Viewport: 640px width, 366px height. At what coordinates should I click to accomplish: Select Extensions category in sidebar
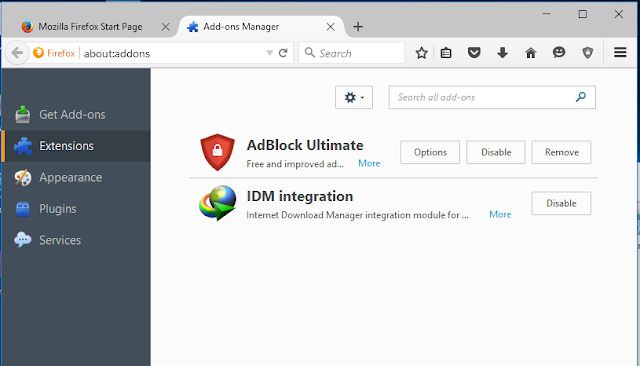76,146
